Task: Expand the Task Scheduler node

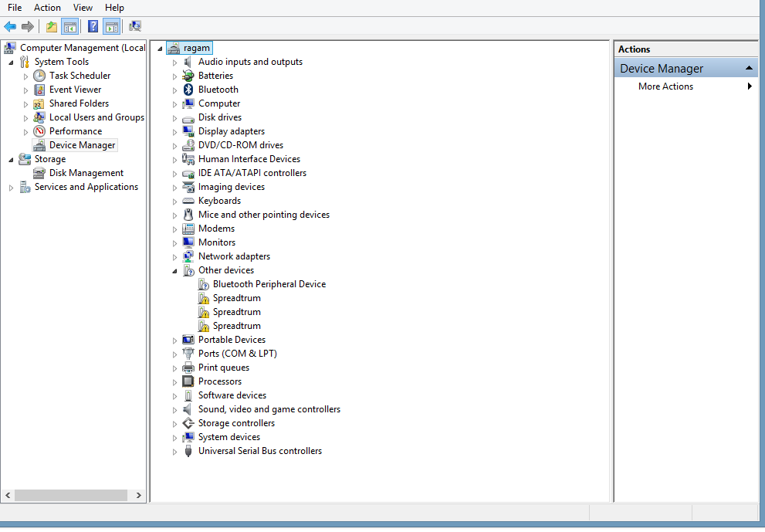Action: pos(26,76)
